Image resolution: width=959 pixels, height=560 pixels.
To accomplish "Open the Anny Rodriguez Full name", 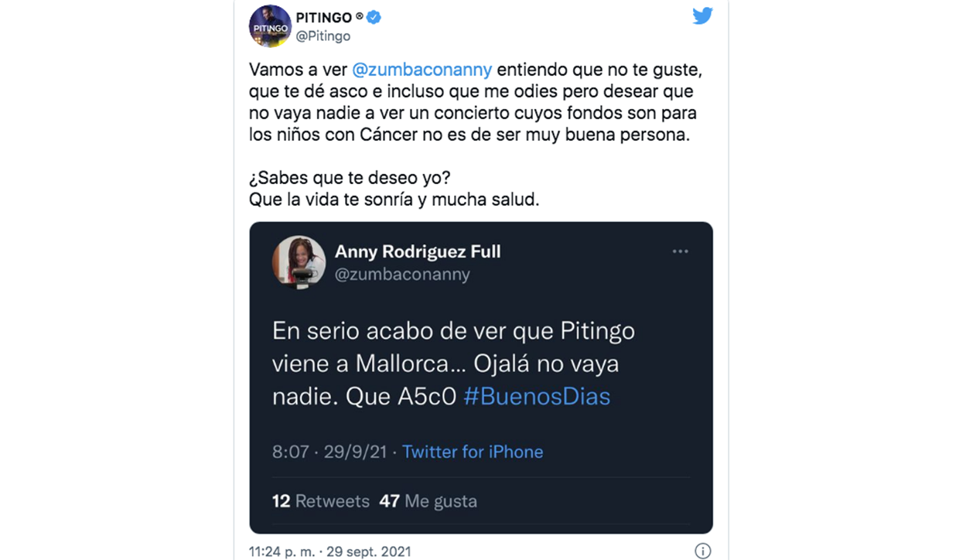I will (418, 251).
